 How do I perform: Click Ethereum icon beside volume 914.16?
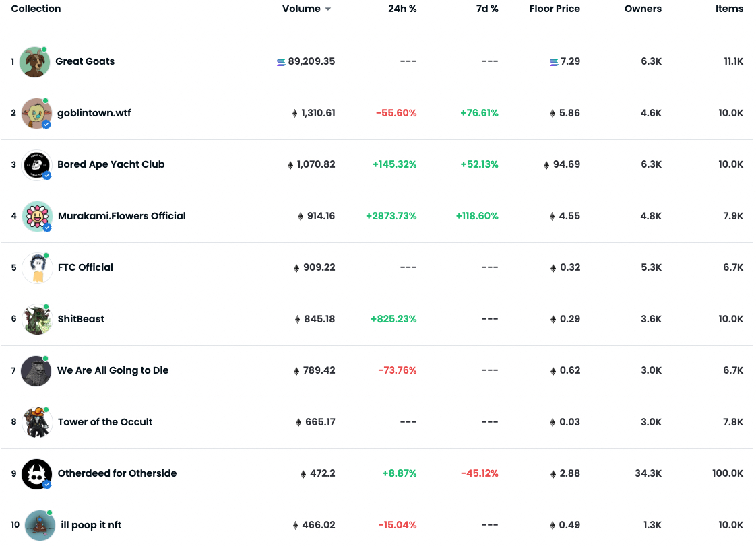[301, 217]
